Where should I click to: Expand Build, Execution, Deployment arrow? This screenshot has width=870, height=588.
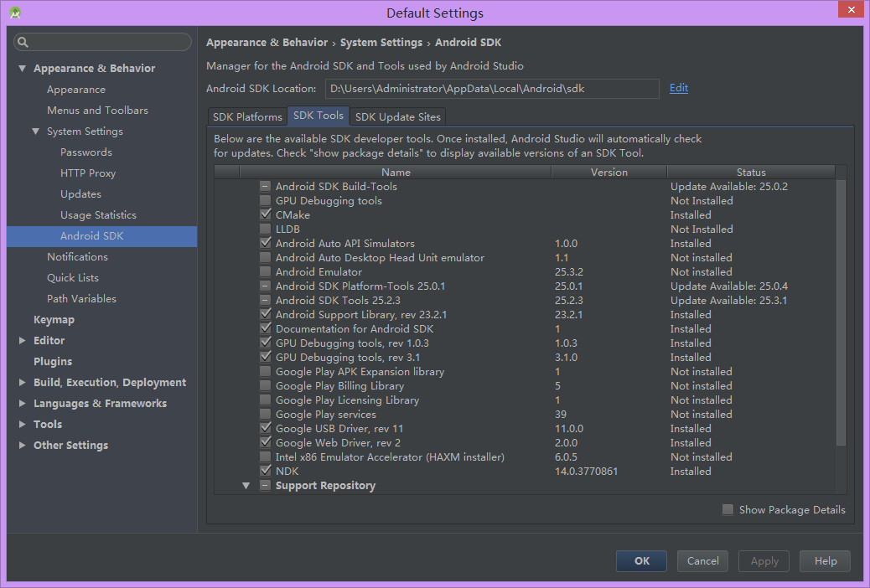tap(22, 382)
